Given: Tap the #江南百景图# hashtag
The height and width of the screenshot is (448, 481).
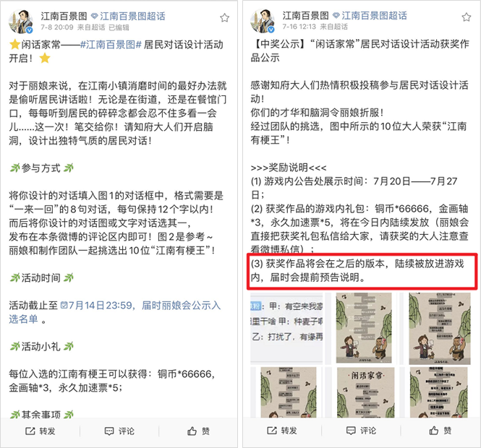Looking at the screenshot, I should coord(111,45).
